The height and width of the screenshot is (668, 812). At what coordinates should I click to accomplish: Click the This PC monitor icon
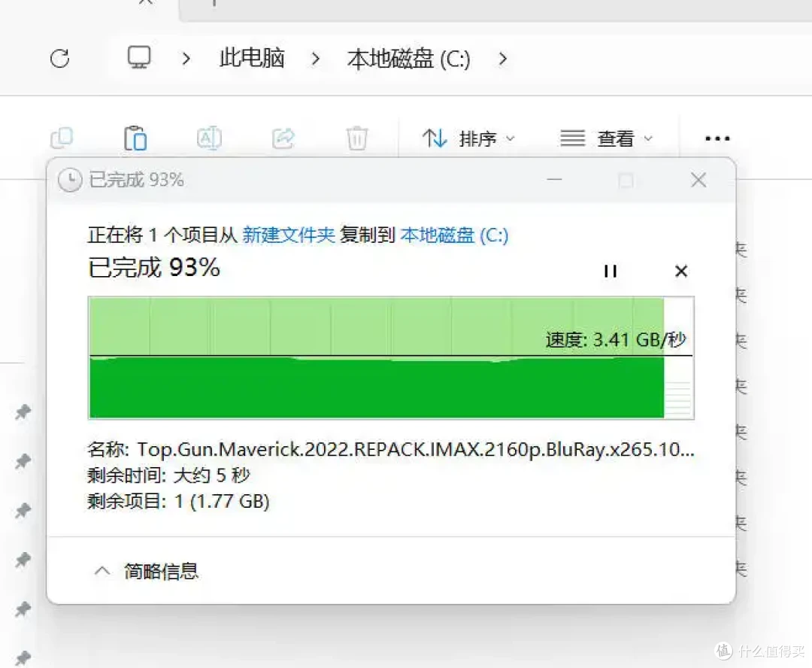point(139,57)
